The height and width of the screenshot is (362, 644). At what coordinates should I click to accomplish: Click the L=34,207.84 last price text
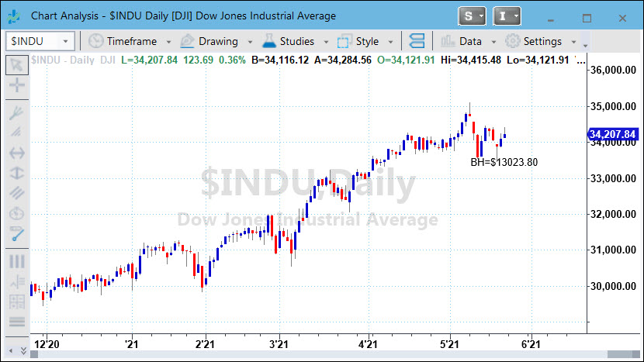tap(150, 60)
